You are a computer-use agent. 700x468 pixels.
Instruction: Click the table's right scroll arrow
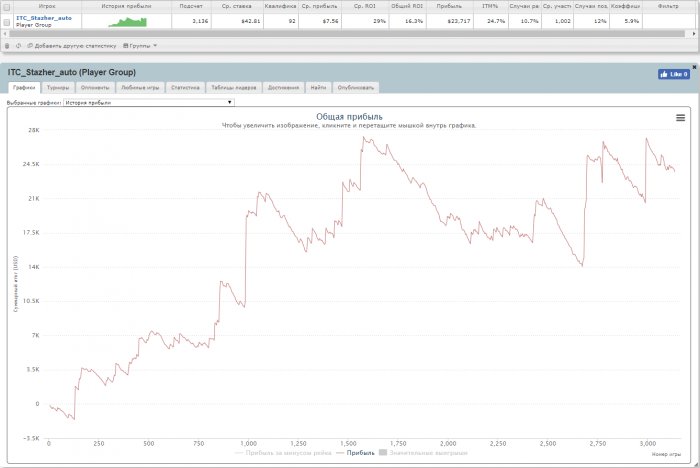694,34
